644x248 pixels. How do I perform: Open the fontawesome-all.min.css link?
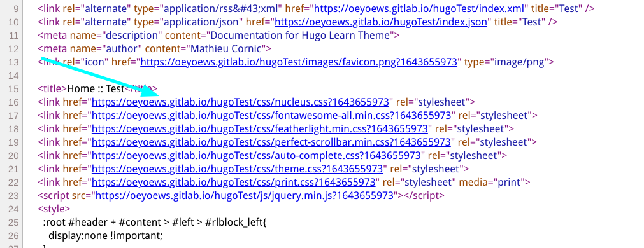(271, 115)
